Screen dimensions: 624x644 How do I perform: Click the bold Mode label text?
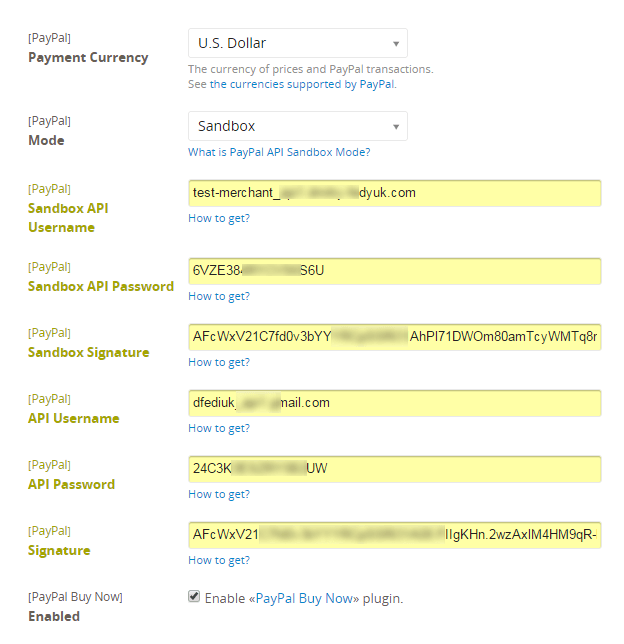[46, 140]
